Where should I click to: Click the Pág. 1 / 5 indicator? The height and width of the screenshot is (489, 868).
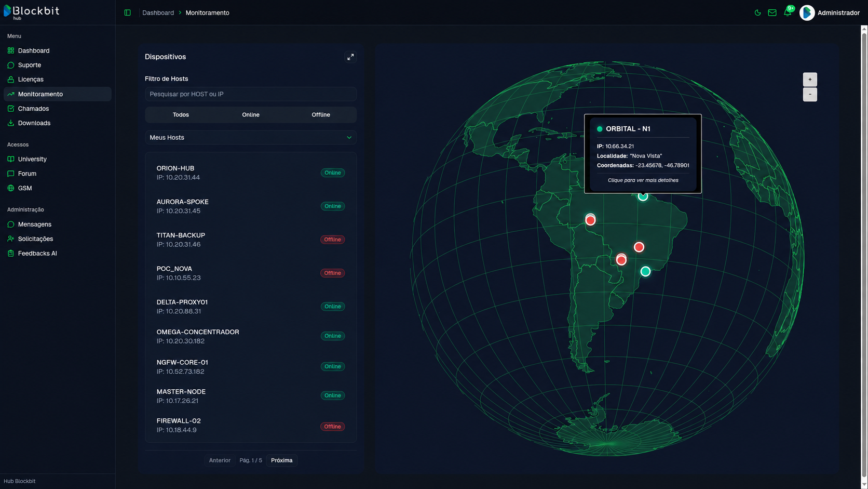click(251, 460)
